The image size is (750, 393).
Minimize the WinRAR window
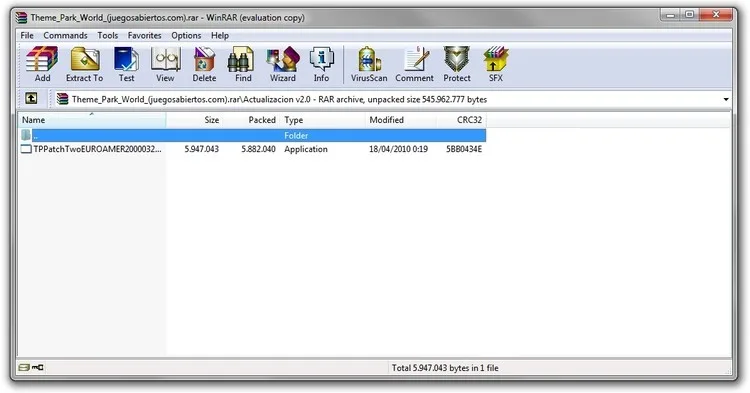(671, 15)
